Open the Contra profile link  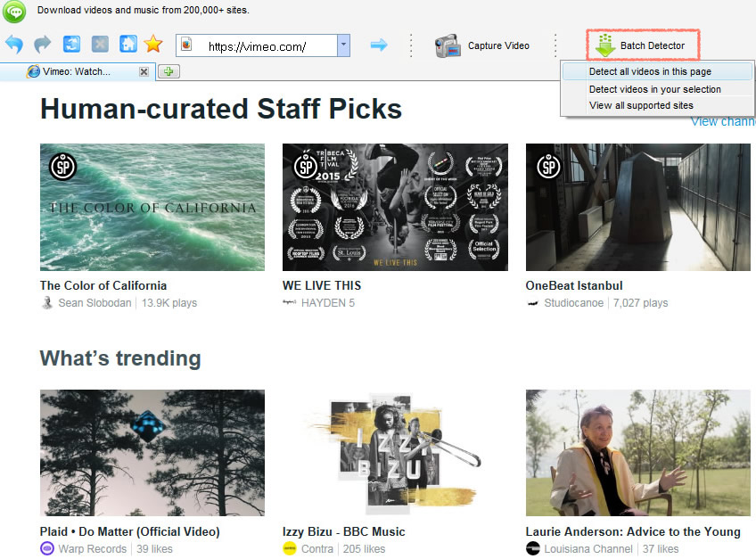click(x=317, y=549)
